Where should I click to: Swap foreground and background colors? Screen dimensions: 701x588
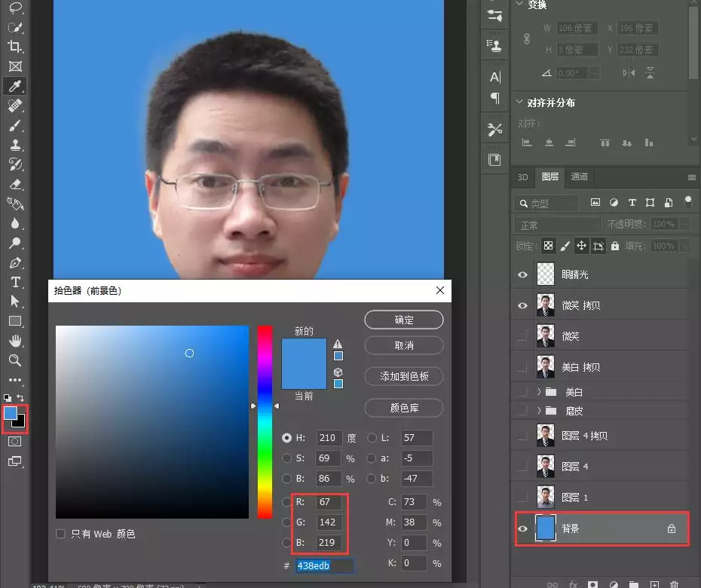[20, 397]
